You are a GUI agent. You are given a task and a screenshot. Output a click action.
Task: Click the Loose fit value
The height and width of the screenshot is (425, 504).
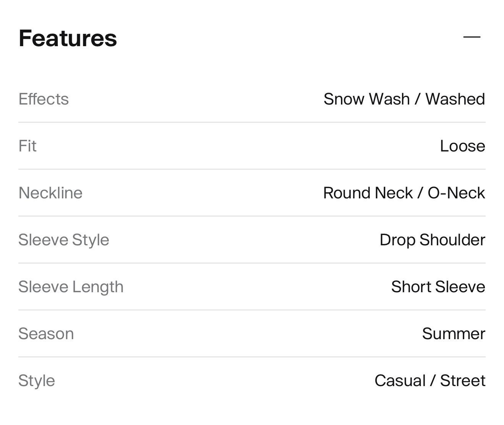tap(462, 146)
